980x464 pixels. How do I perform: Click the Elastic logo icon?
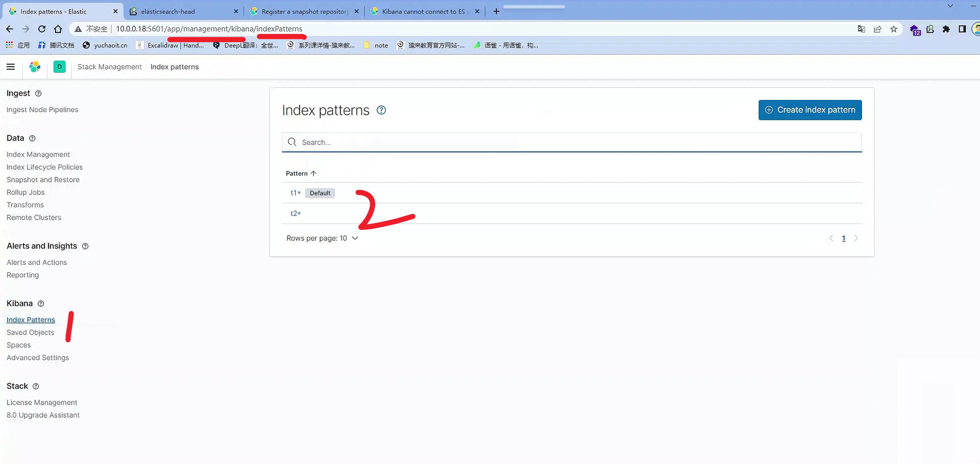pos(35,67)
